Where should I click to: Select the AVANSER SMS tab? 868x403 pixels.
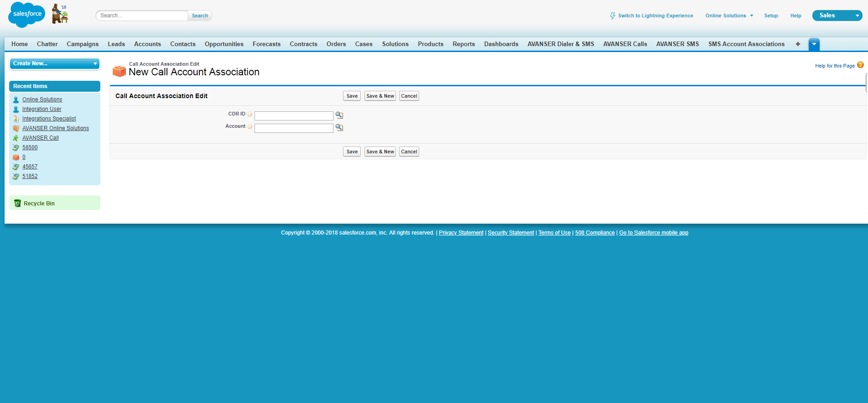[678, 44]
